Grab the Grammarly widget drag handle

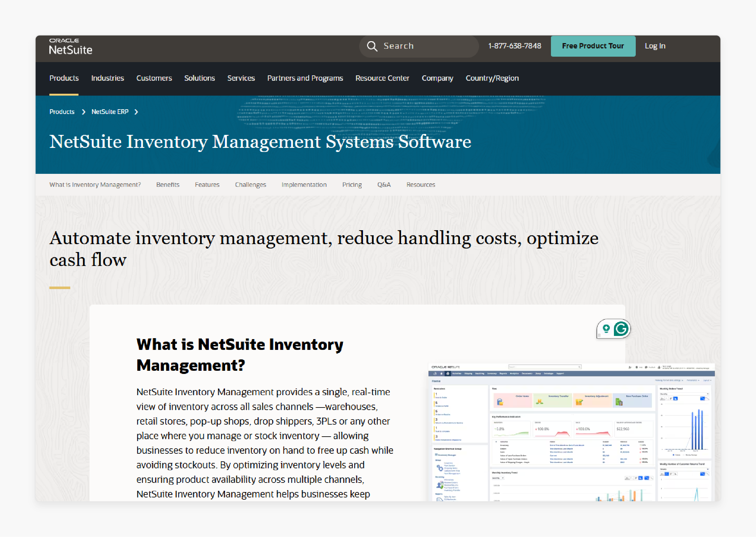pyautogui.click(x=599, y=335)
